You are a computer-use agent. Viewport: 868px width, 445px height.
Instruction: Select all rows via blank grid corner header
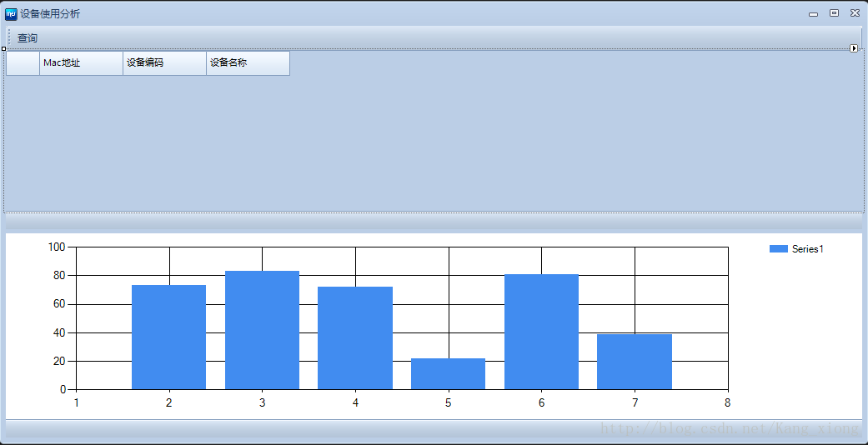point(23,63)
